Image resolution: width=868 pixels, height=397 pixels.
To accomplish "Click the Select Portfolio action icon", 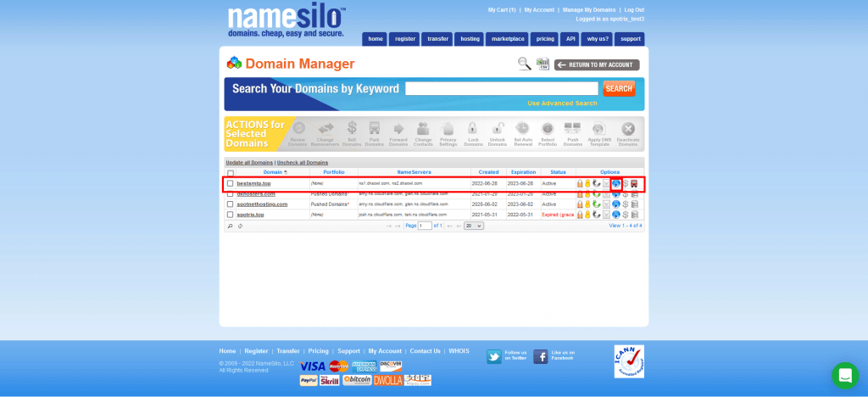I will pos(548,128).
